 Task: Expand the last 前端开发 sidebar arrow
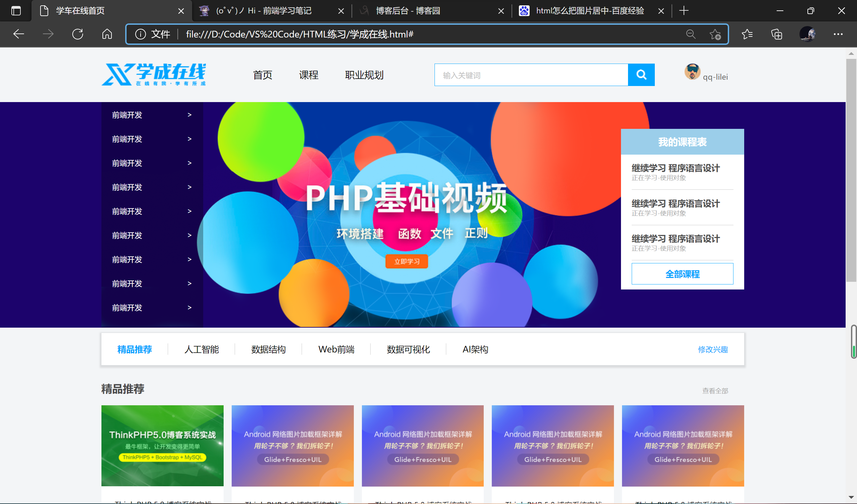(x=189, y=308)
